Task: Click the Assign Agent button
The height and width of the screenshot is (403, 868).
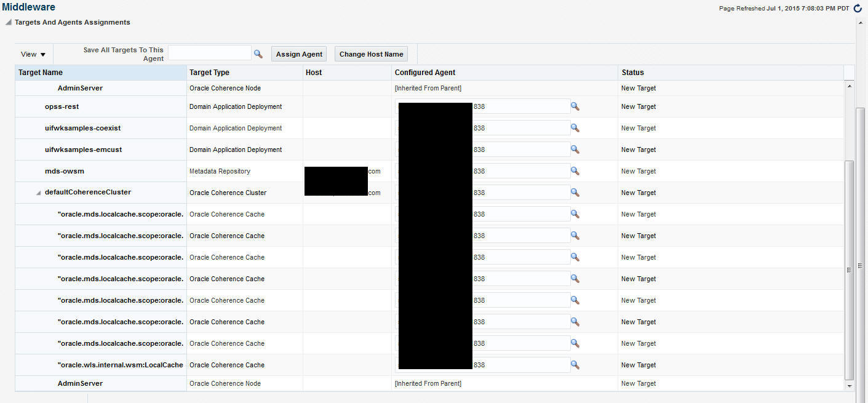Action: click(x=298, y=54)
